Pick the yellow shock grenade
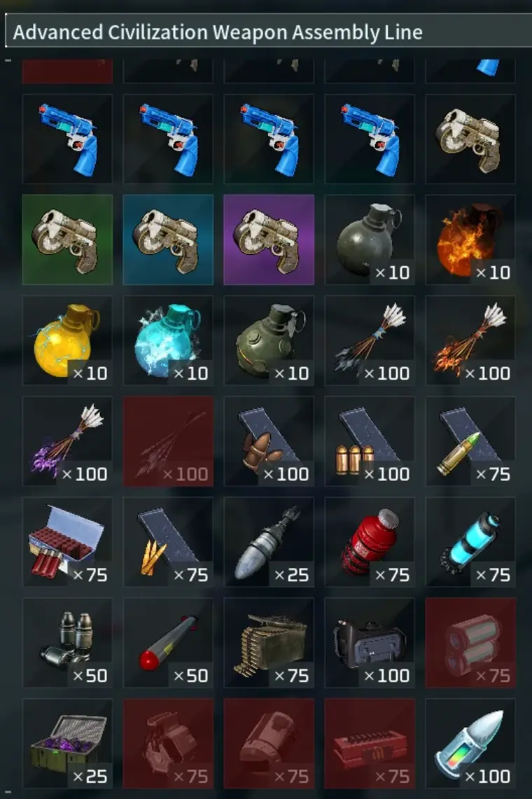Image resolution: width=532 pixels, height=799 pixels. [x=67, y=340]
